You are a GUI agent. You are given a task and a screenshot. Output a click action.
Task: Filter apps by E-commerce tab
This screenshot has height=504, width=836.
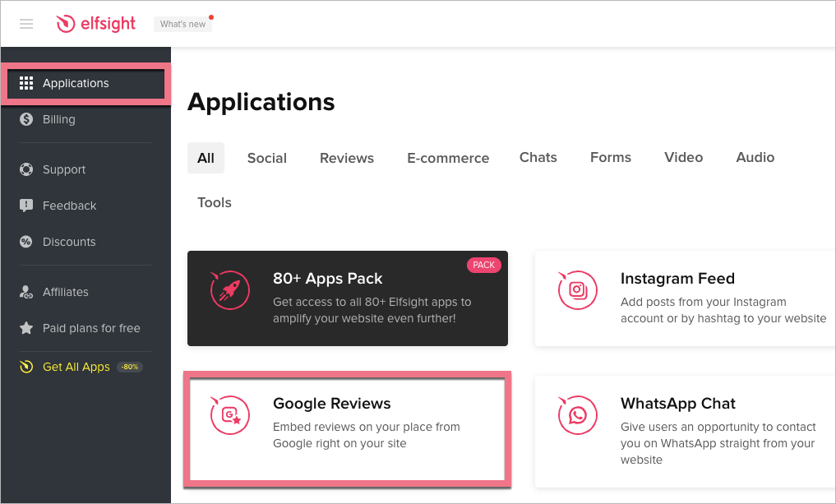[448, 158]
